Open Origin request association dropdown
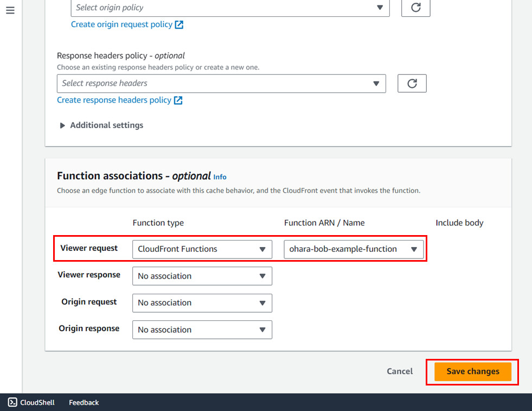The width and height of the screenshot is (532, 411). (x=202, y=303)
